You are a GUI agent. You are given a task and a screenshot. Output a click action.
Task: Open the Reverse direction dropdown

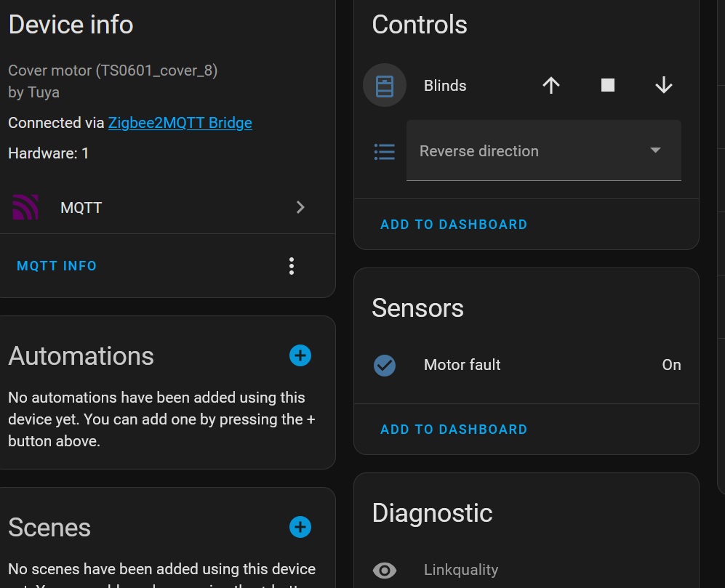(x=544, y=150)
